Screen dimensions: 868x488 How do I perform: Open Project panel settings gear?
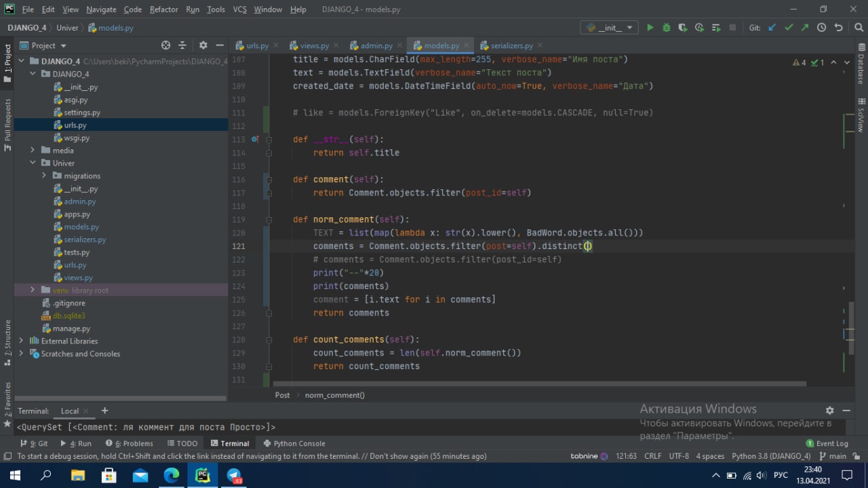tap(203, 45)
